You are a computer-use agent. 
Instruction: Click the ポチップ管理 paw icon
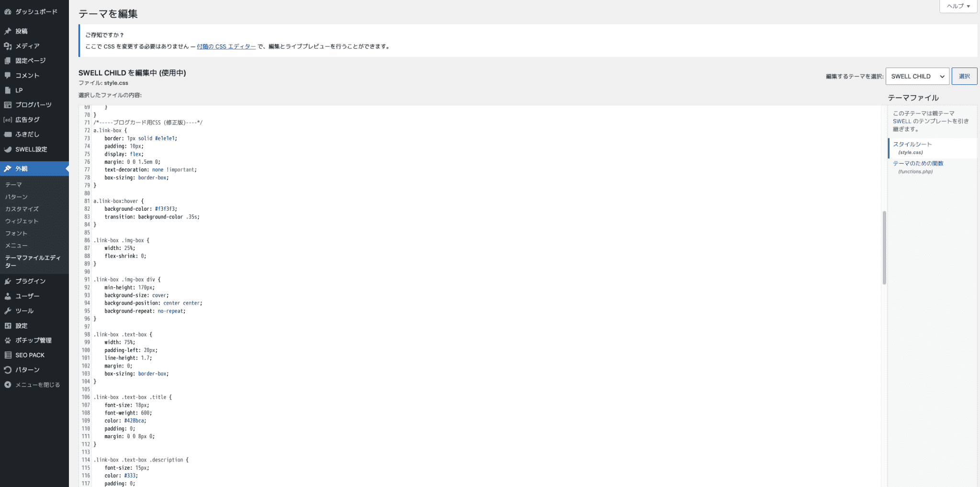(x=8, y=340)
